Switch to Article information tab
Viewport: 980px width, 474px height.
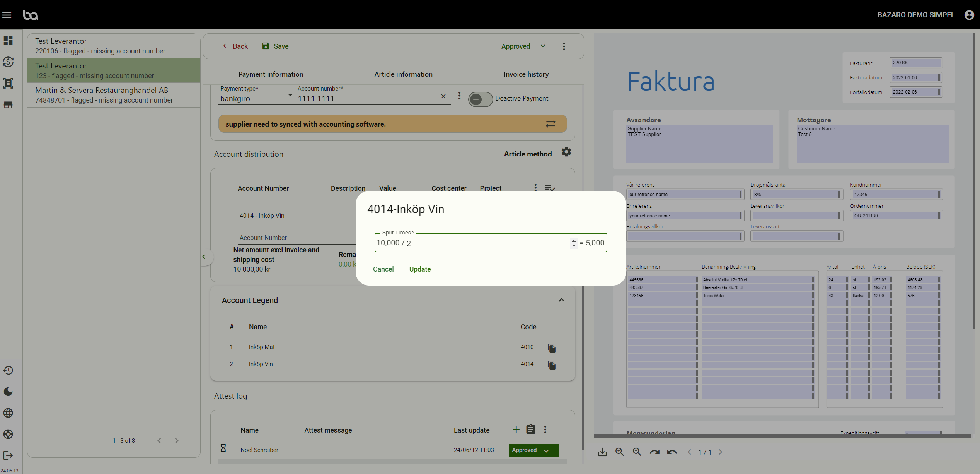403,74
